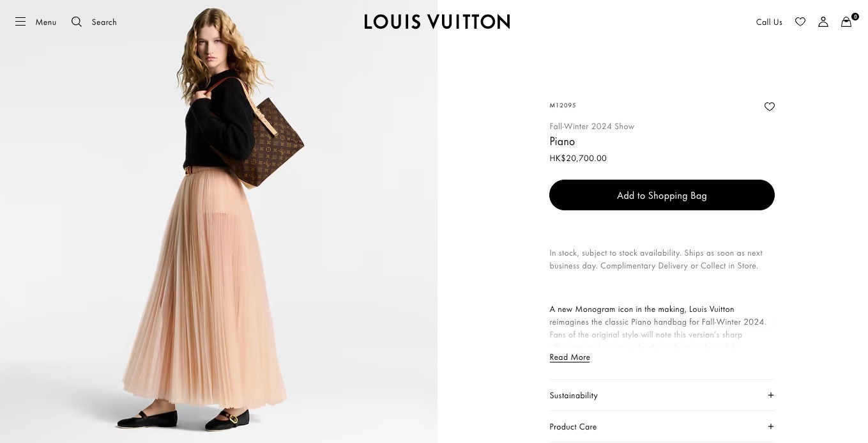
Task: Expand the Sustainability section
Action: (574, 396)
